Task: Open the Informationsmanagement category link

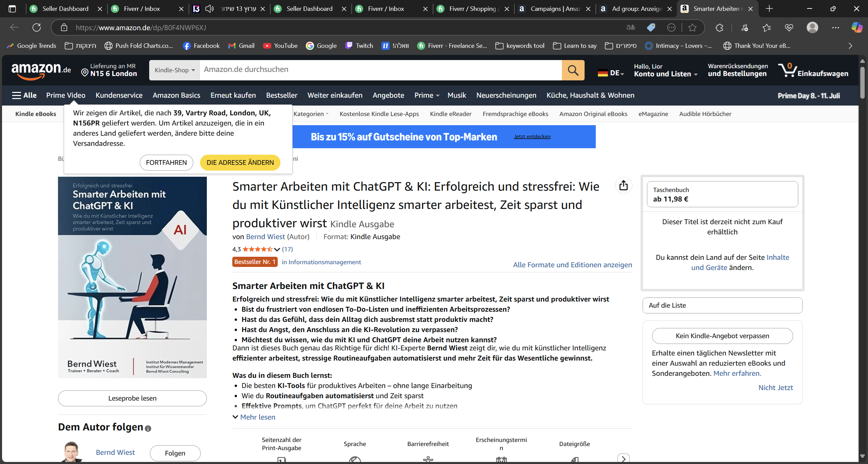Action: click(x=325, y=262)
